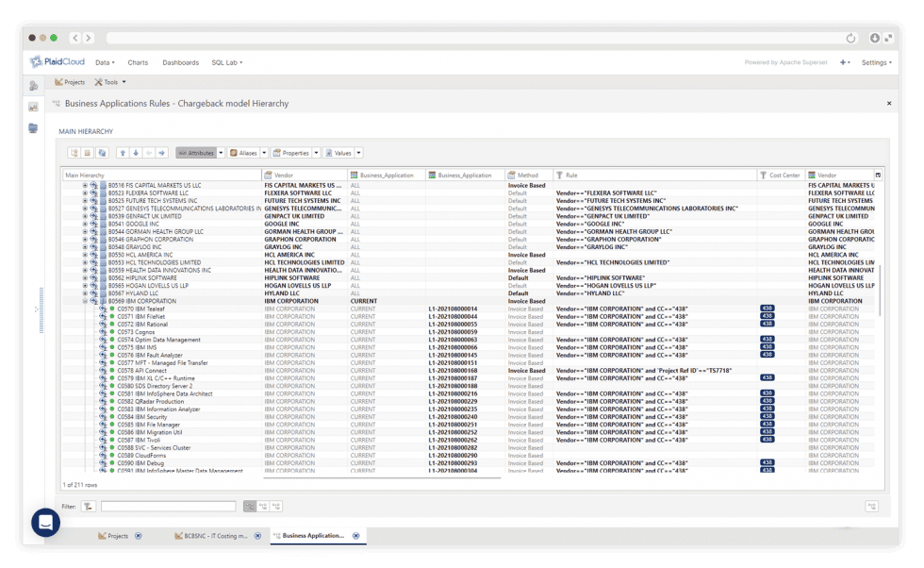The height and width of the screenshot is (568, 924).
Task: Click the Rule column header
Action: 654,175
